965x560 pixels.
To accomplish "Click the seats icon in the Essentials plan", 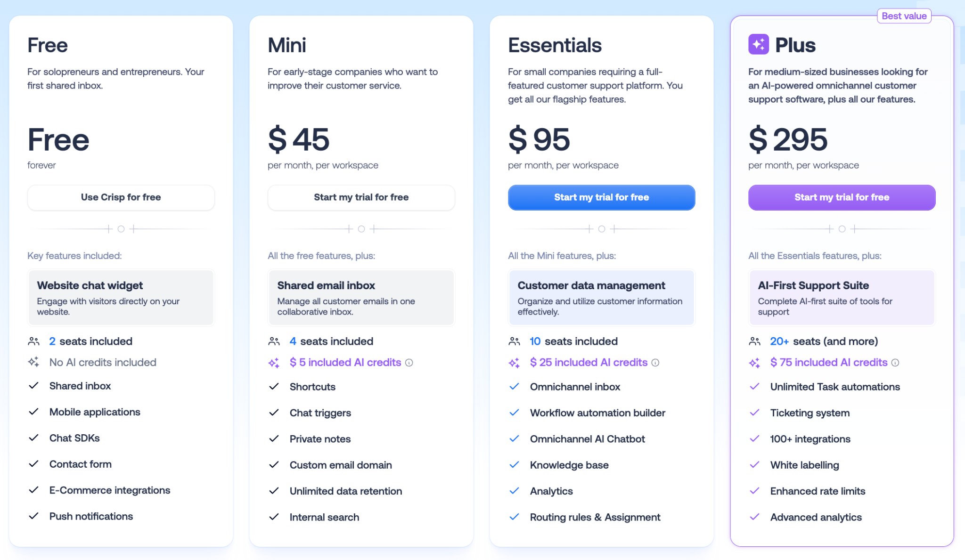I will 514,341.
